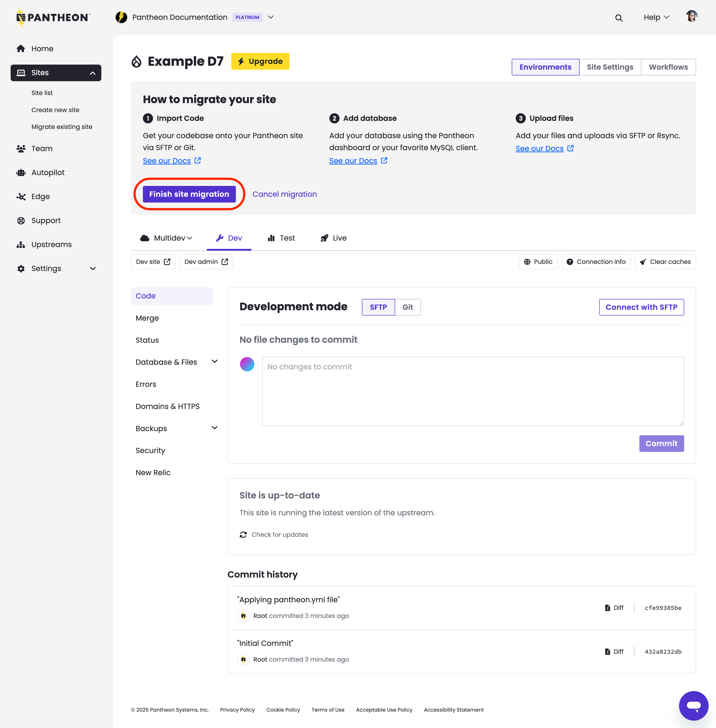The width and height of the screenshot is (716, 728).
Task: Keep development mode on SFTP
Action: pyautogui.click(x=378, y=307)
